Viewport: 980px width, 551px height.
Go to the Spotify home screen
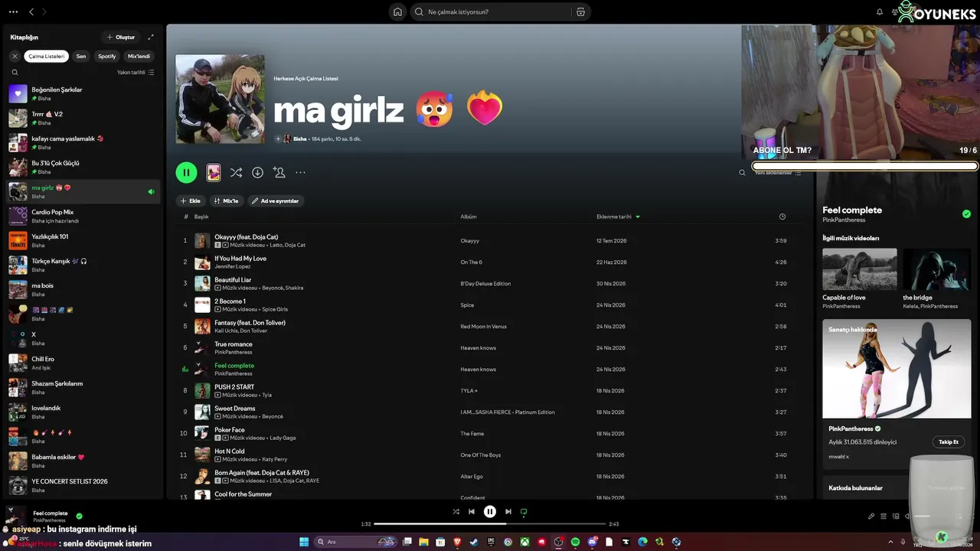tap(397, 12)
